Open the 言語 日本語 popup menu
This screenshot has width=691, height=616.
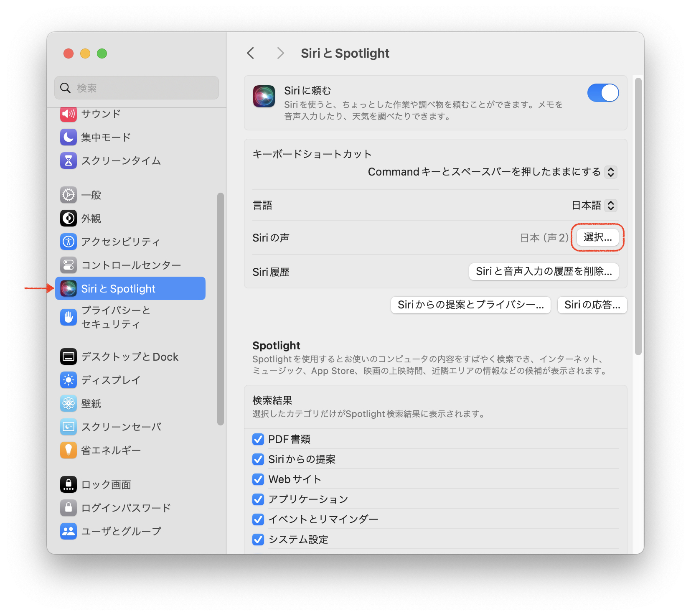[x=594, y=205]
